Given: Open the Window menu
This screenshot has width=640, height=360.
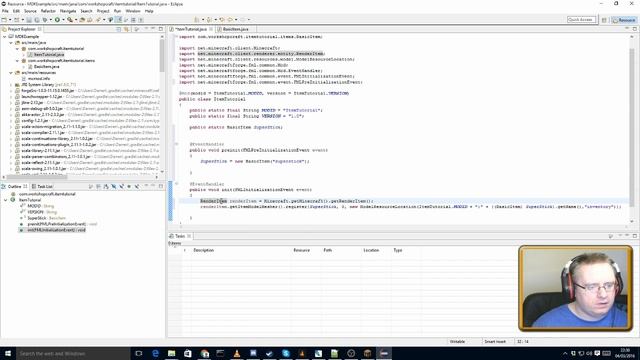Looking at the screenshot, I should [133, 11].
